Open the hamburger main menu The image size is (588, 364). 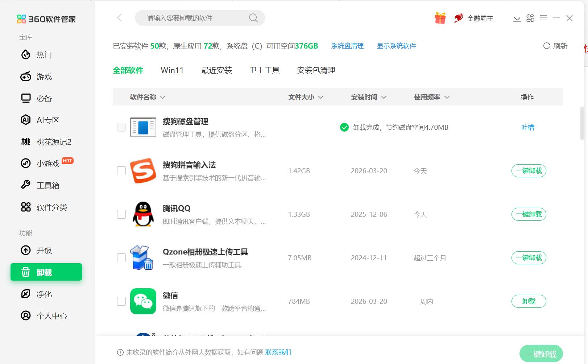pyautogui.click(x=543, y=18)
